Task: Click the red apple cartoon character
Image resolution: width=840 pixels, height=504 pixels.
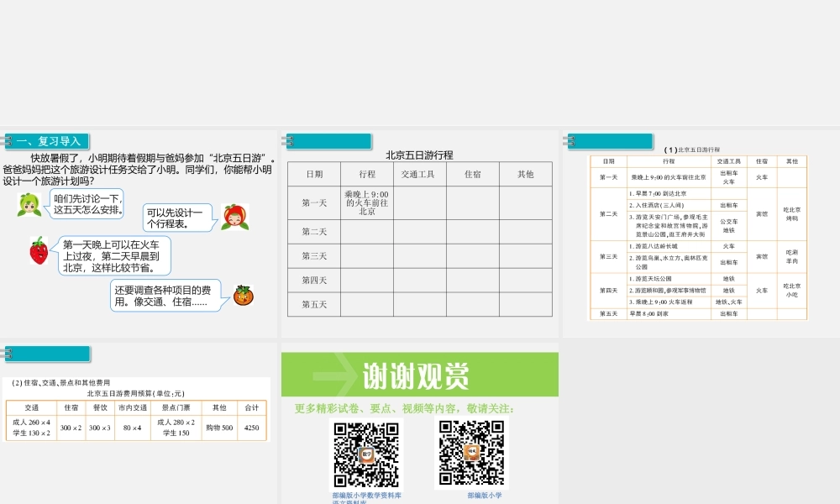Action: pyautogui.click(x=234, y=217)
